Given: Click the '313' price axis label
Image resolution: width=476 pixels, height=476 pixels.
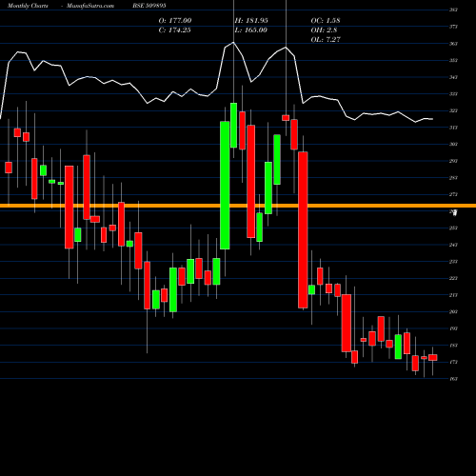Looking at the screenshot, I should point(453,128).
